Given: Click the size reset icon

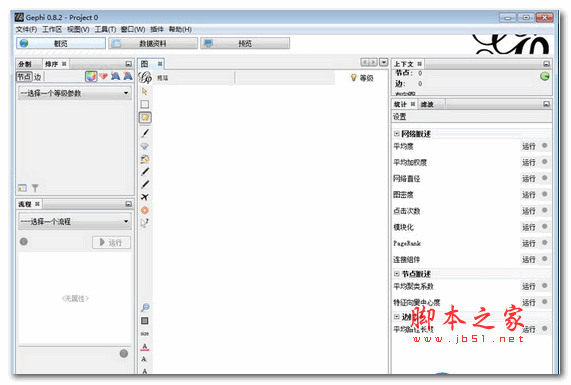Looking at the screenshot, I should [x=145, y=334].
